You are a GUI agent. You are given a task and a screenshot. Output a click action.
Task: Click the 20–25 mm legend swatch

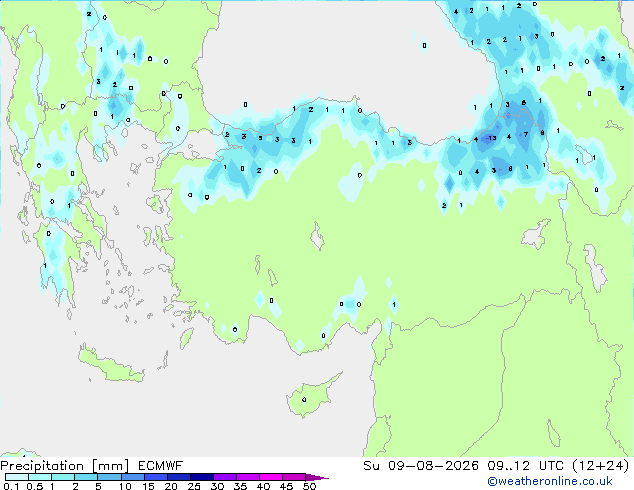[178, 477]
